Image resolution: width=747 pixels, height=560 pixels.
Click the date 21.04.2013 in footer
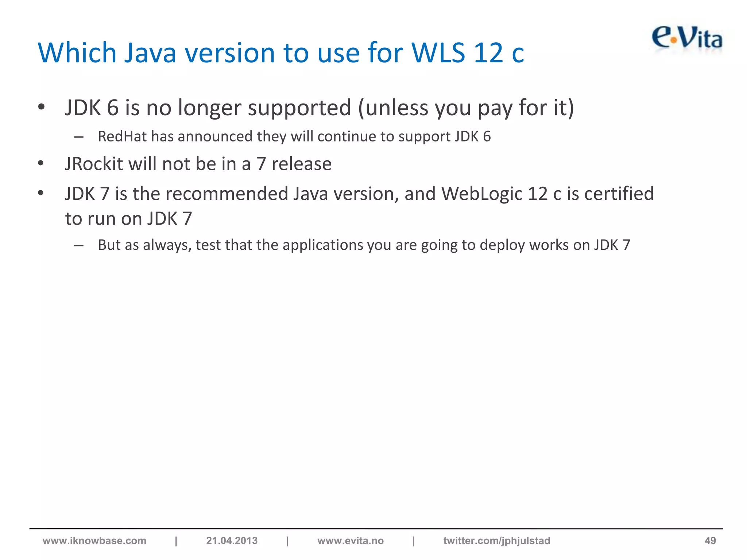pos(232,541)
